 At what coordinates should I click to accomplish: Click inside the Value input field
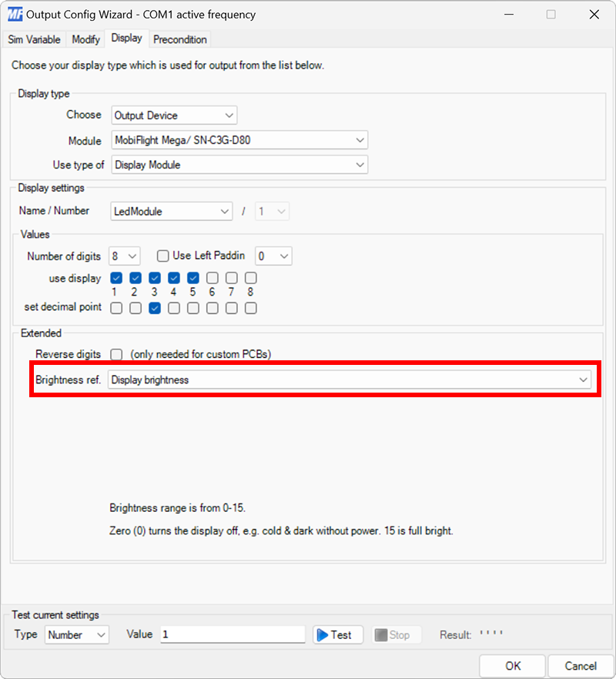point(231,634)
